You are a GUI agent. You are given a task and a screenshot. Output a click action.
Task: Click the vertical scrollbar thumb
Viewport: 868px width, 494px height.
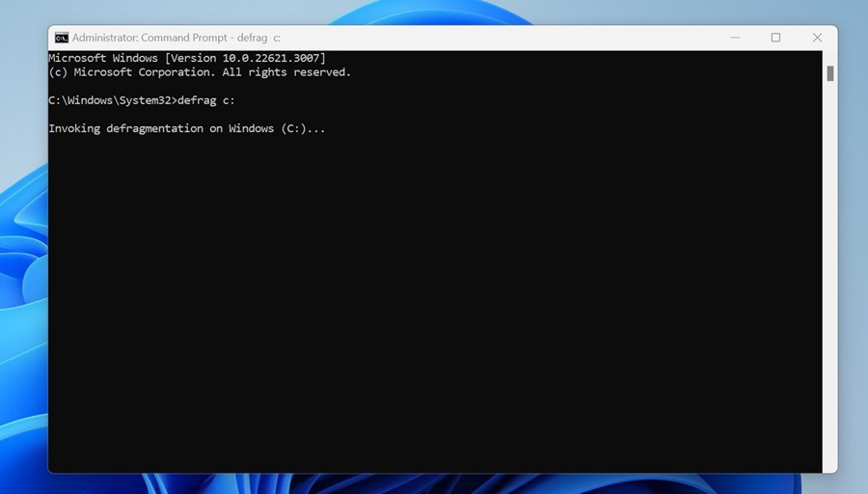[x=829, y=73]
